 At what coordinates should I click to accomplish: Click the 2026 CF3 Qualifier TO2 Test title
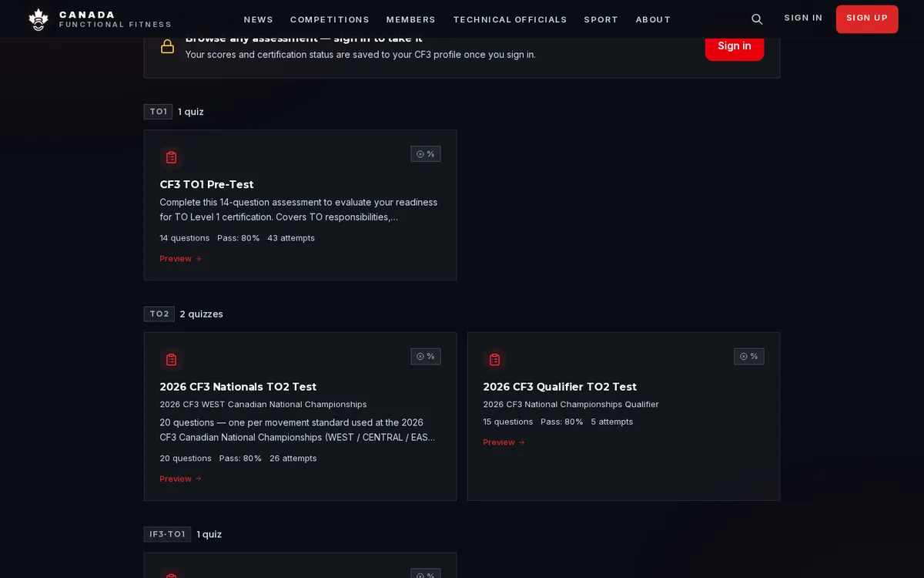coord(560,387)
